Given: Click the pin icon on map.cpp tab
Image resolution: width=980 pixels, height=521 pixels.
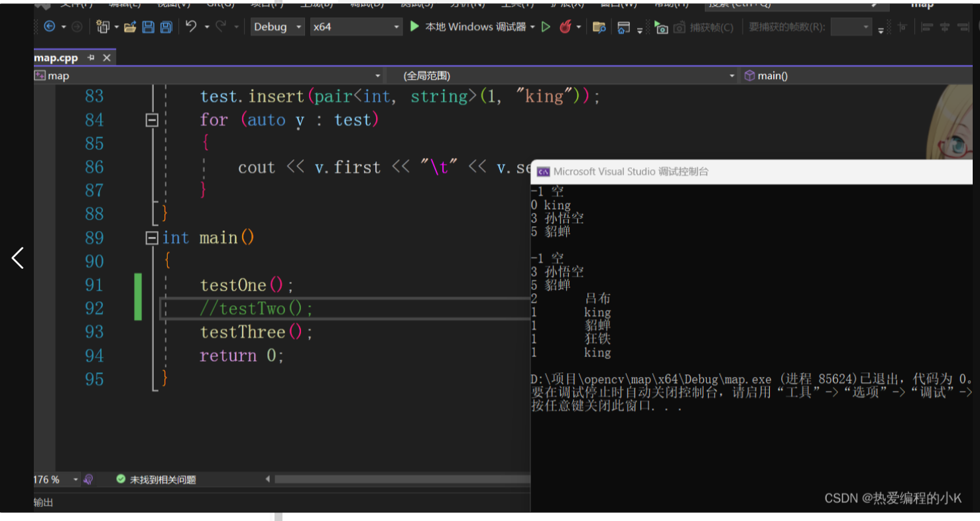Looking at the screenshot, I should pyautogui.click(x=91, y=58).
